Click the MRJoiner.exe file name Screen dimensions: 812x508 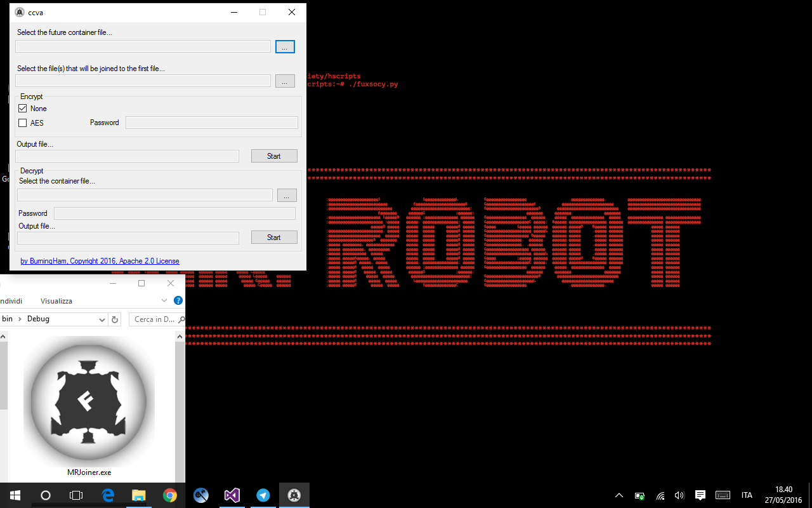89,472
